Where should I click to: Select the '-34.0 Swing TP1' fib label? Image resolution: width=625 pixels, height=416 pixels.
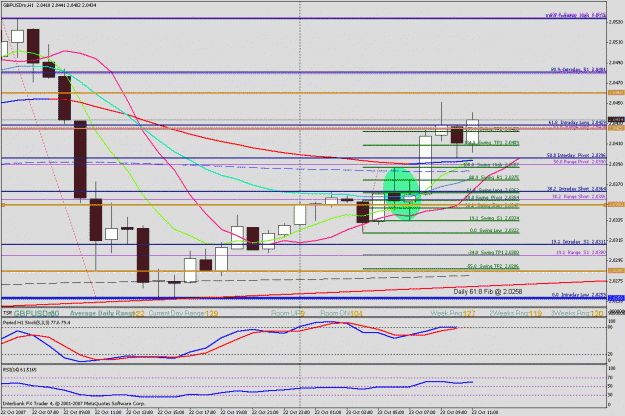(x=493, y=253)
